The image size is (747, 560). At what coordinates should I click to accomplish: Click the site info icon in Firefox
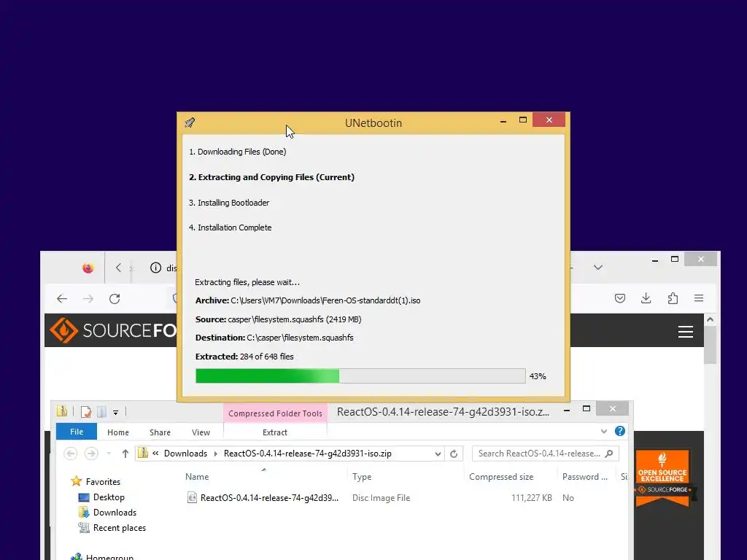tap(155, 268)
